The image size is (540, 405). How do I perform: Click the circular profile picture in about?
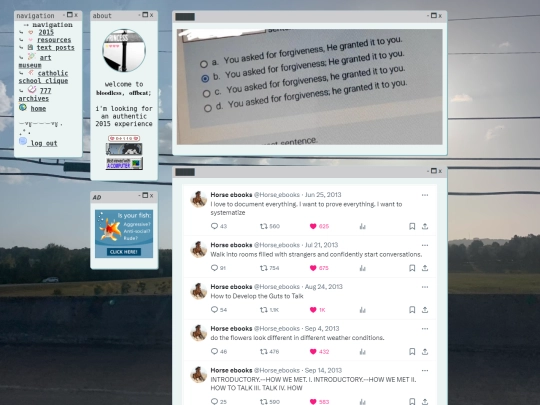click(x=124, y=51)
